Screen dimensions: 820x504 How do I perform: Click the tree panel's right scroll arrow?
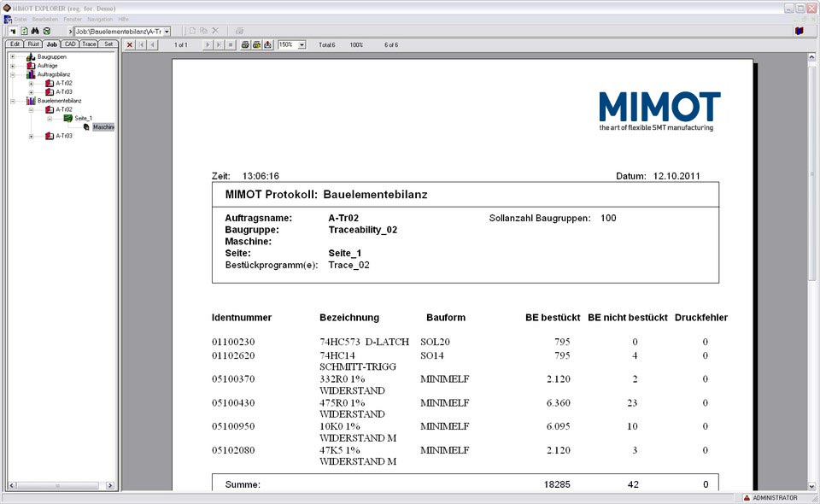110,486
